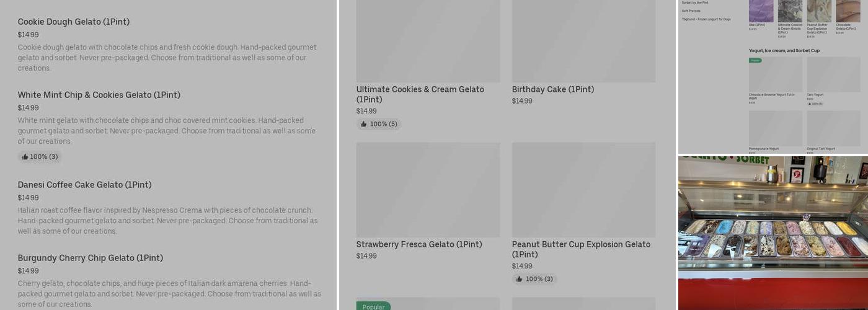
Task: Click thumbs-up rating icon under Taro Yogurt
Action: [808, 104]
